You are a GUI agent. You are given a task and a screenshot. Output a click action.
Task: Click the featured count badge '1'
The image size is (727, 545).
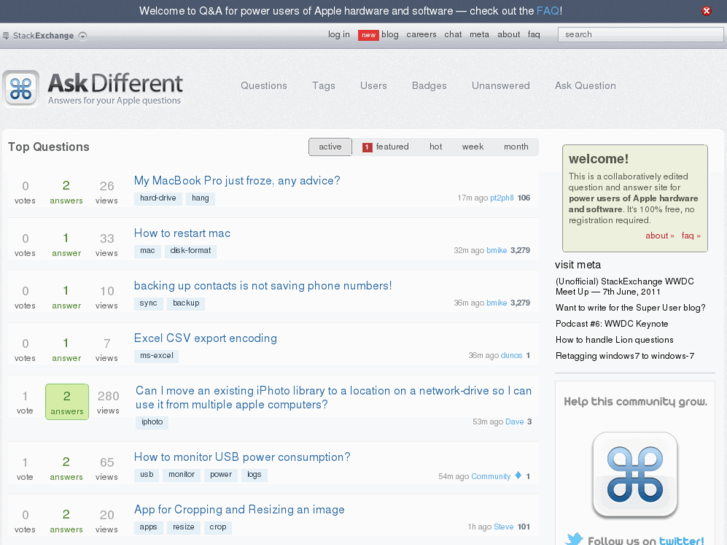click(x=367, y=147)
